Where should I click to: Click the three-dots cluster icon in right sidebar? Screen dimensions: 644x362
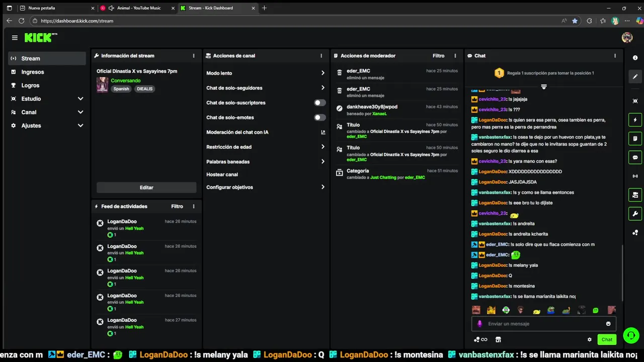(635, 232)
